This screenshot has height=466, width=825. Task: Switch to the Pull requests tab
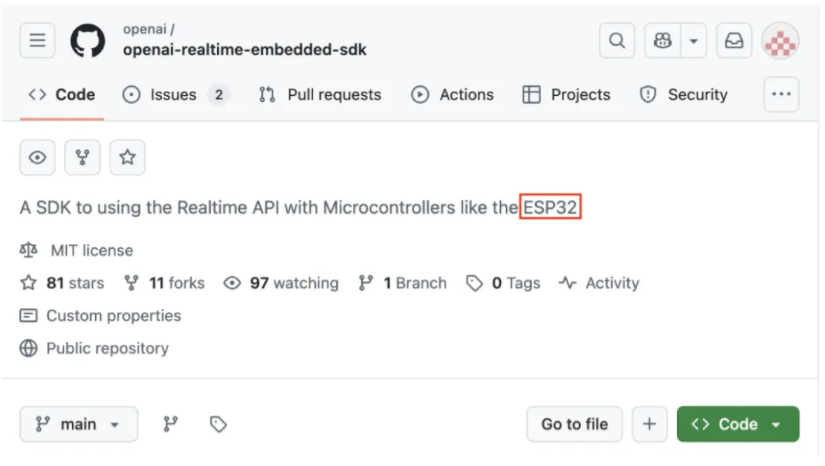320,95
